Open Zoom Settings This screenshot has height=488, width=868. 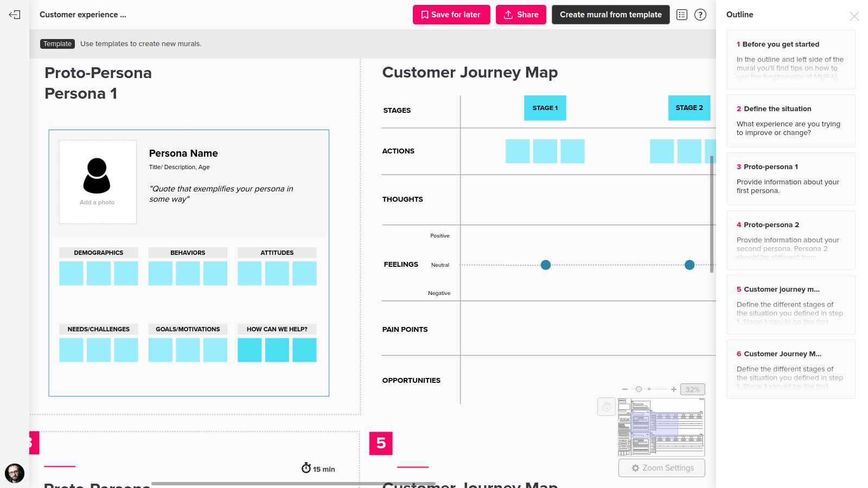point(662,468)
